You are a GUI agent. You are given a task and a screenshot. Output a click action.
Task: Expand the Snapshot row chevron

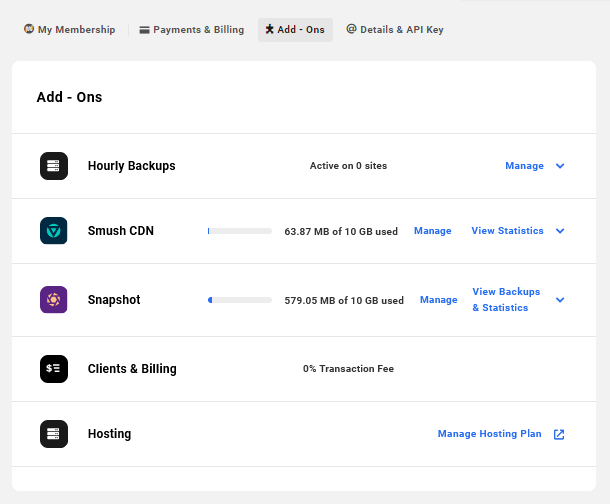pyautogui.click(x=560, y=300)
